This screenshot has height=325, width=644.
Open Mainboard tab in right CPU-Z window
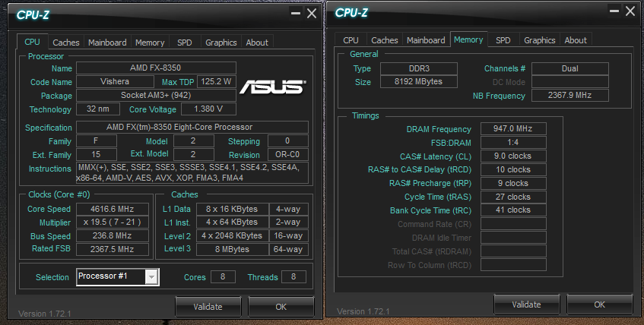coord(426,40)
